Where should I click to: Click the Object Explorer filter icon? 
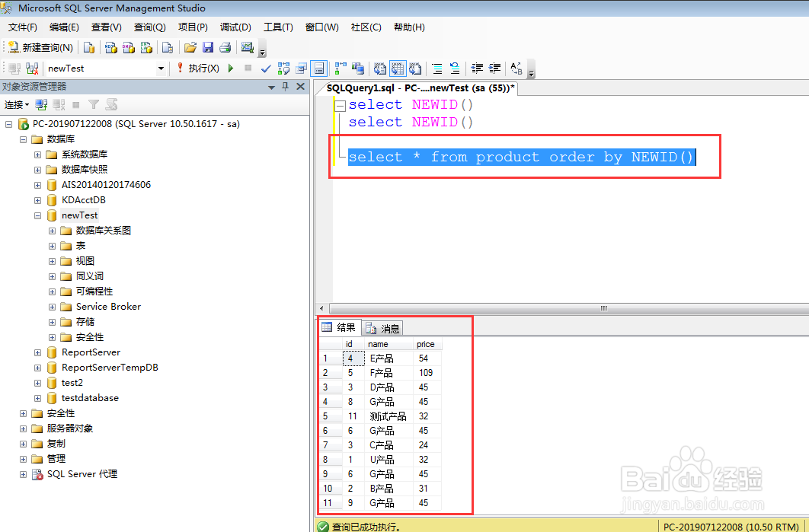pos(94,104)
